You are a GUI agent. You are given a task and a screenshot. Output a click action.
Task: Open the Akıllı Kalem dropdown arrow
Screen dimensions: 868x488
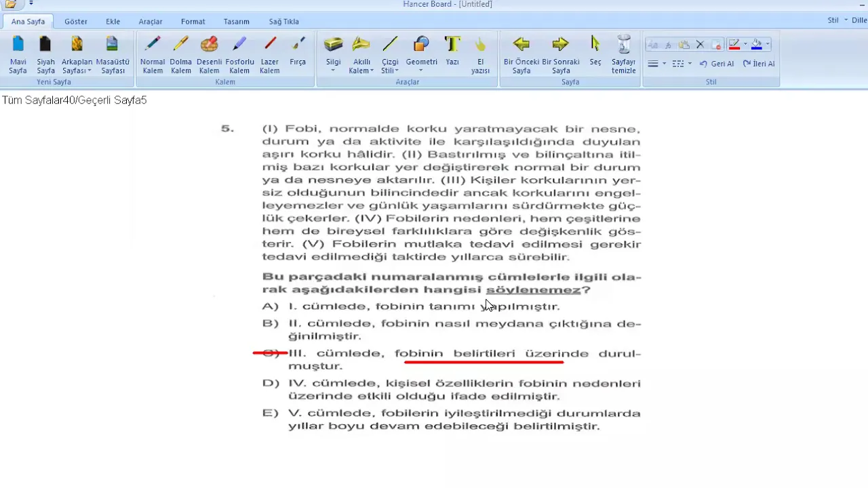(x=371, y=70)
